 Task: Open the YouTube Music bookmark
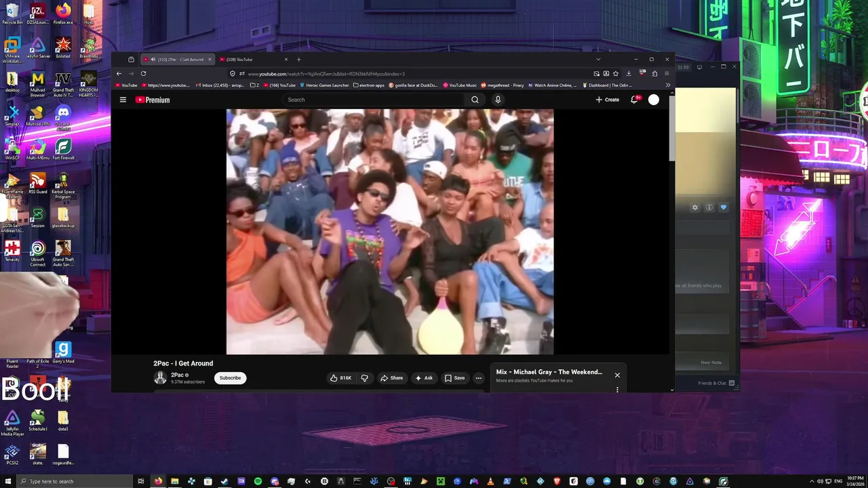pyautogui.click(x=460, y=85)
